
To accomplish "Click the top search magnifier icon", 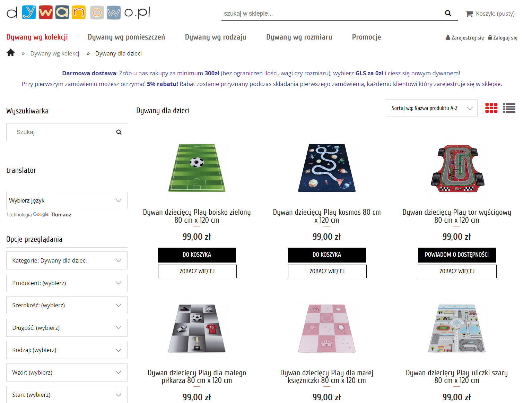I will (448, 14).
